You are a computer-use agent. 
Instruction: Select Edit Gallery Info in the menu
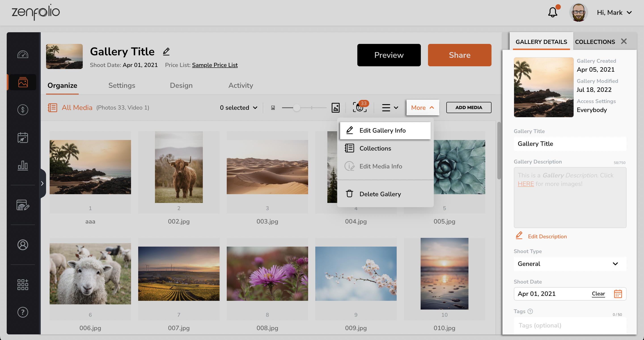click(383, 130)
